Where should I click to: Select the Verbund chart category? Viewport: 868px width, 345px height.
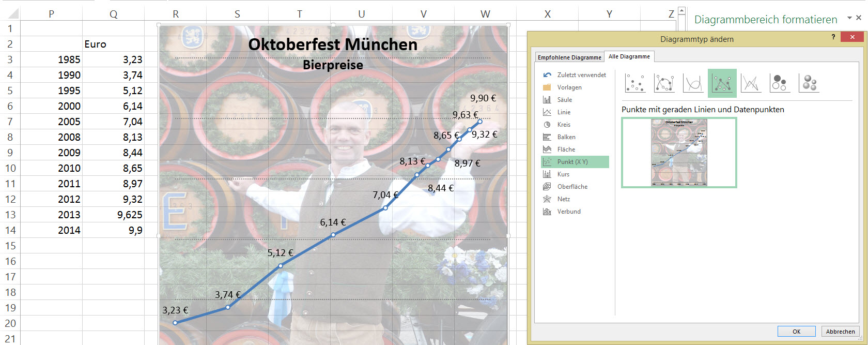[x=569, y=212]
